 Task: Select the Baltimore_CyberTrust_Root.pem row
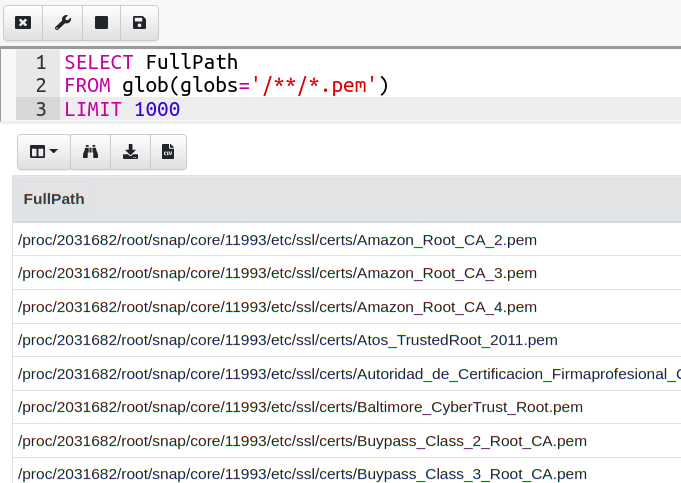(x=347, y=407)
